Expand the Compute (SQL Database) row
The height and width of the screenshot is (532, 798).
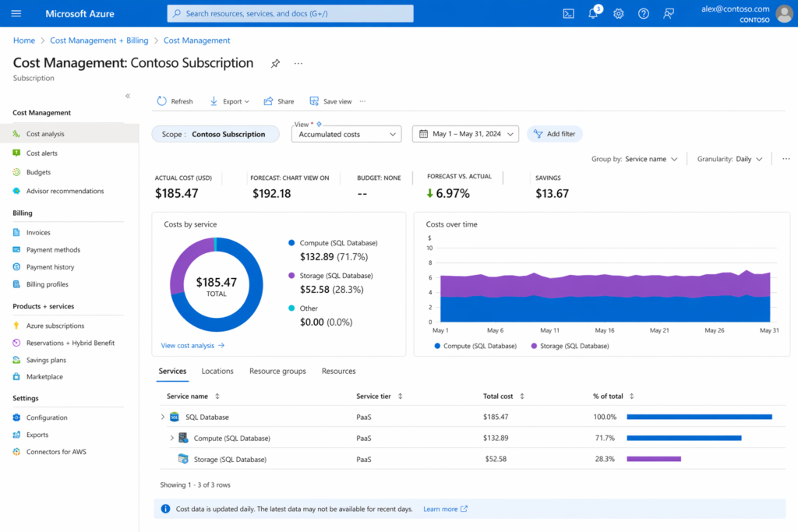tap(171, 438)
